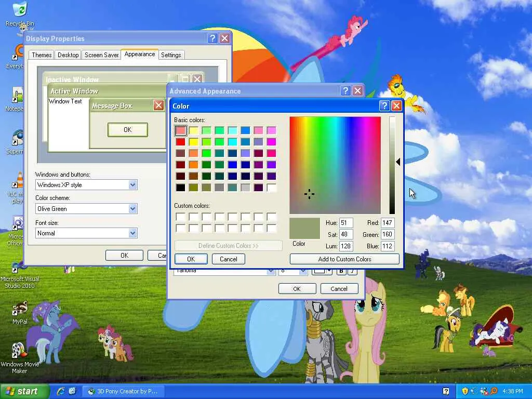532x399 pixels.
Task: Expand the Windows and buttons dropdown
Action: click(x=132, y=185)
